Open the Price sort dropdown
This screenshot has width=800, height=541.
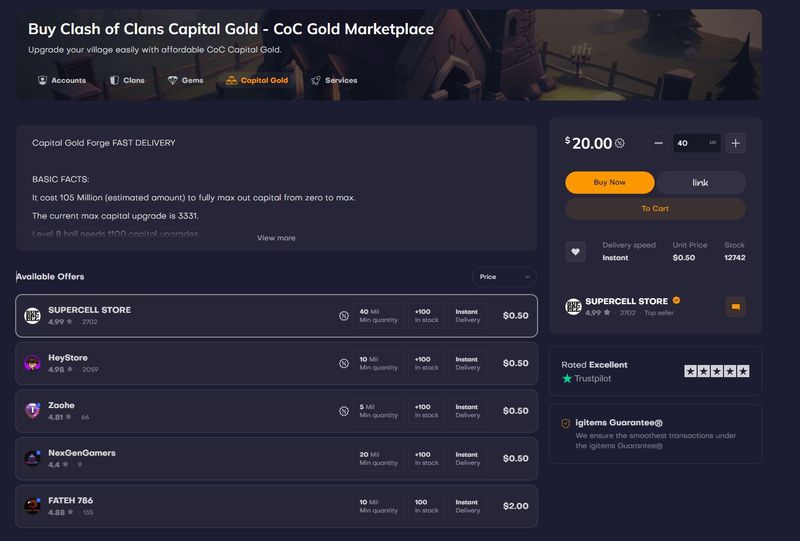[504, 277]
